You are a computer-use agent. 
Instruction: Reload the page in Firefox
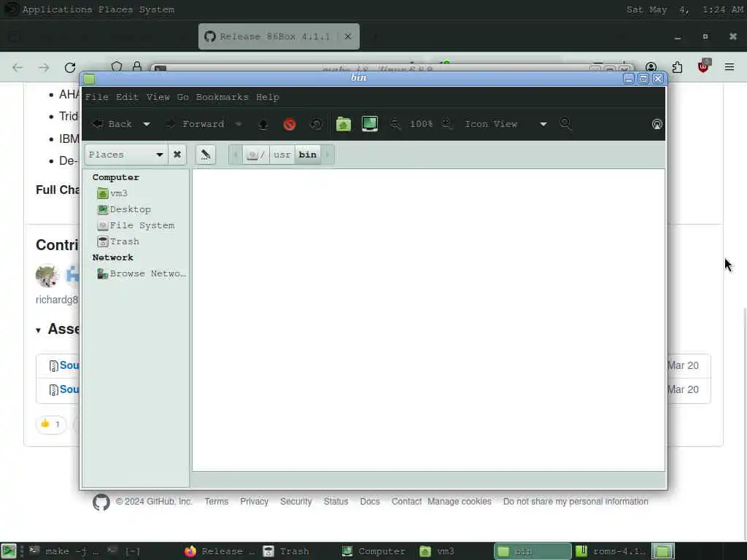coord(70,68)
